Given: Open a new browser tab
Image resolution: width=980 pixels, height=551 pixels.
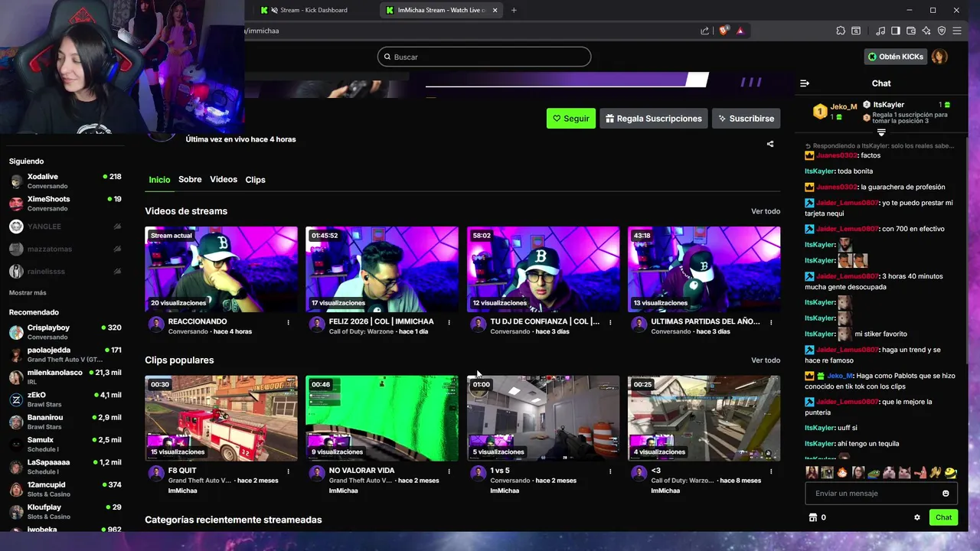Looking at the screenshot, I should pos(514,10).
